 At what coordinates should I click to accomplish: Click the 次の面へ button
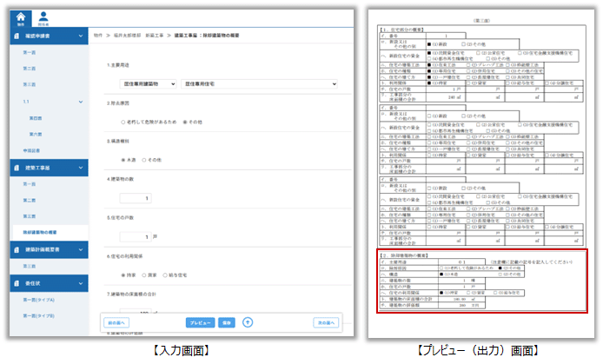pyautogui.click(x=326, y=323)
